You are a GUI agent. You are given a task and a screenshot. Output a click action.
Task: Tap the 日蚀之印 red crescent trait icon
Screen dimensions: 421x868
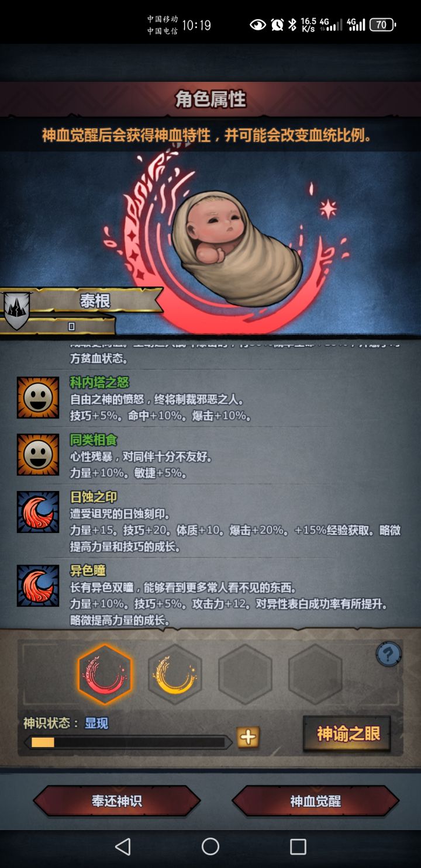pyautogui.click(x=38, y=511)
